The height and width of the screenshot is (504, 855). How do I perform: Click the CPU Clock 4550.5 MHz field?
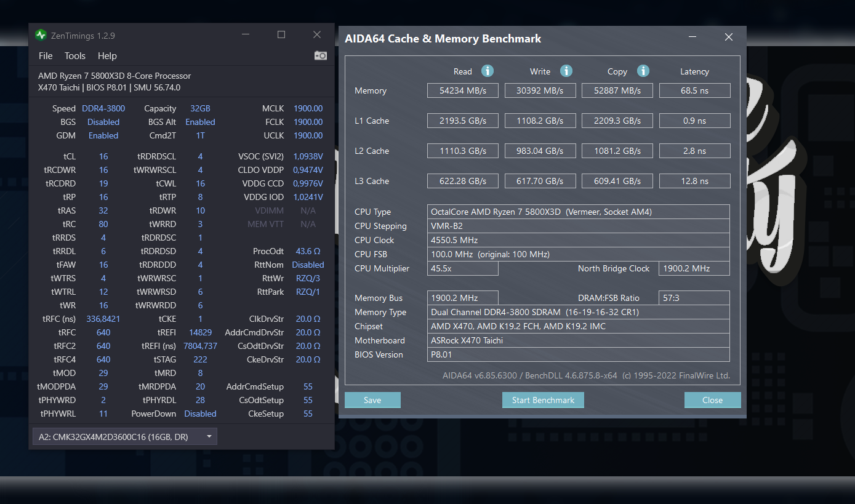(579, 240)
